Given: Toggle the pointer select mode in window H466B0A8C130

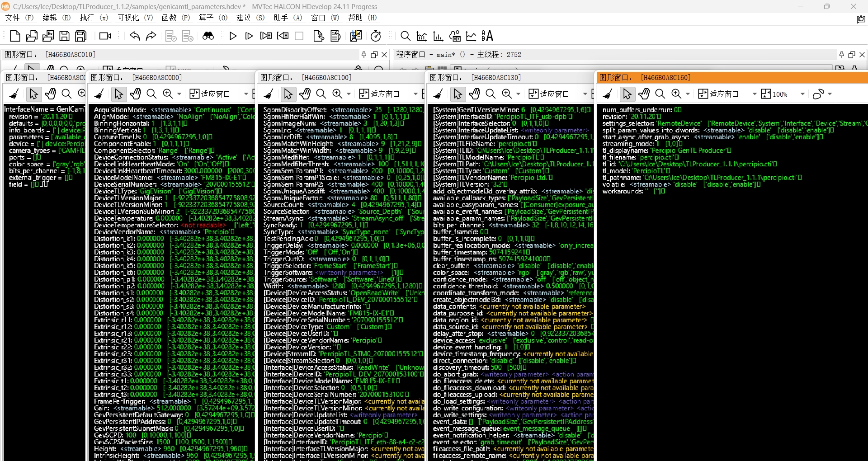Looking at the screenshot, I should [458, 94].
